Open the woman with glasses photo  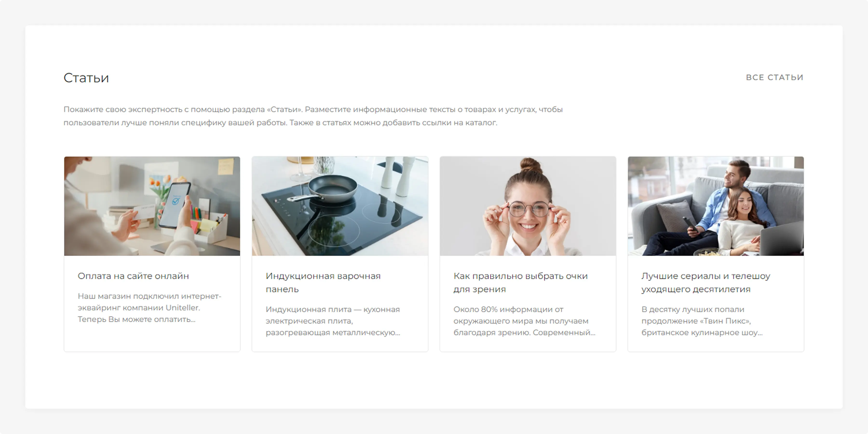pyautogui.click(x=528, y=206)
